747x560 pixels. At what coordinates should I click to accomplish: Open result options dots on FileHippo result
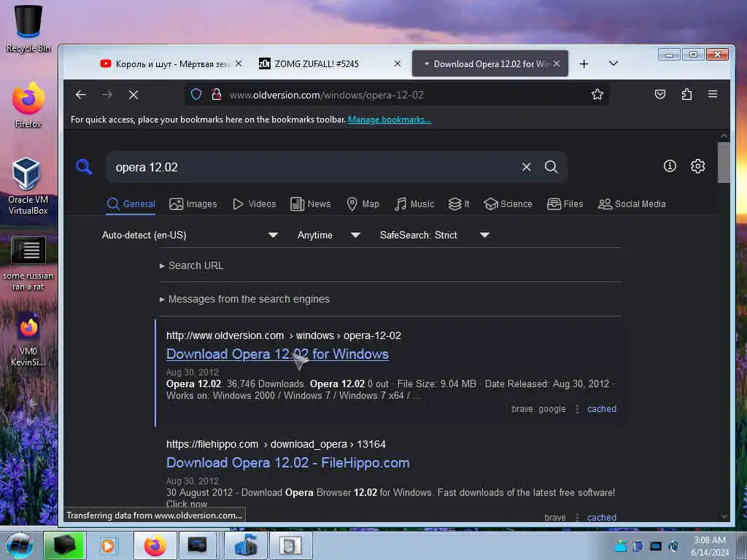click(x=577, y=518)
